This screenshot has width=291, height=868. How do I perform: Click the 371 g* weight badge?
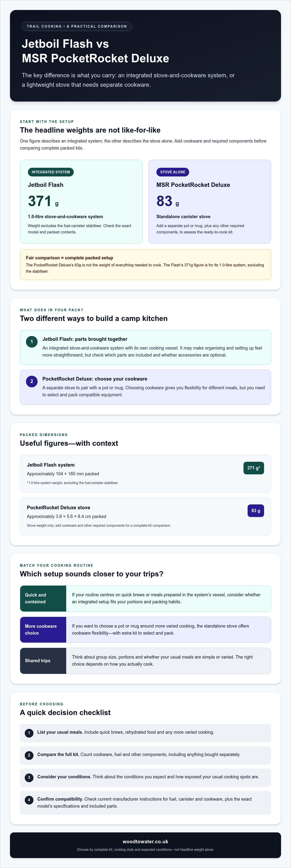[x=254, y=468]
